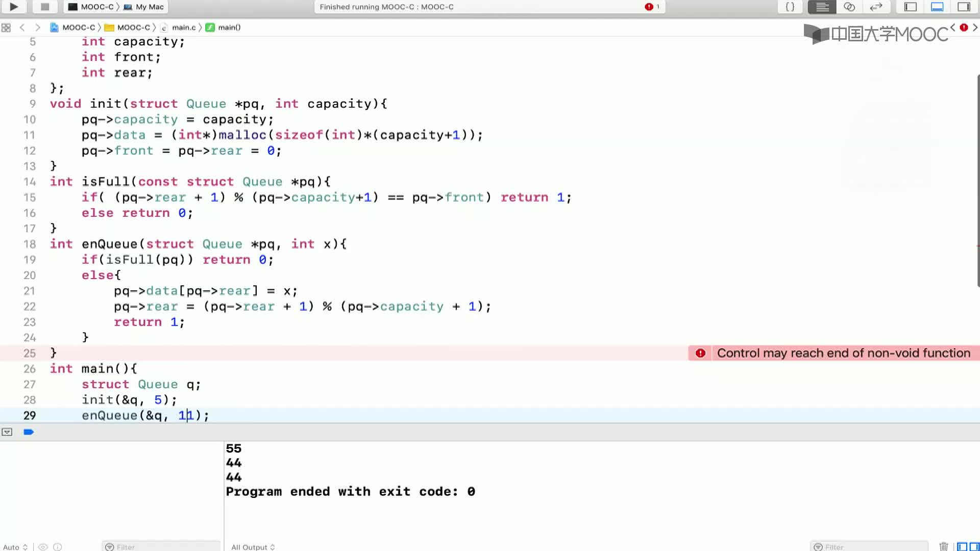Open the MOOC-C folder jump bar item
This screenshot has width=980, height=551.
pos(128,28)
